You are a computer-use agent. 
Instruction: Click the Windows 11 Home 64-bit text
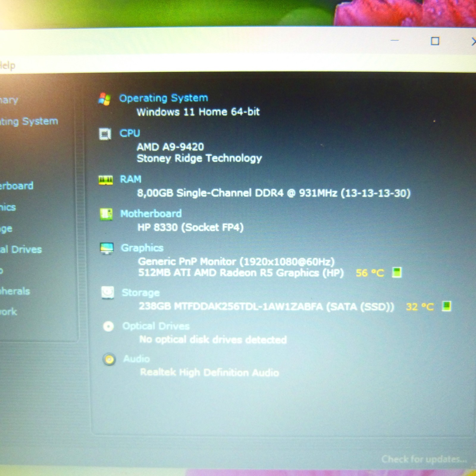[198, 112]
